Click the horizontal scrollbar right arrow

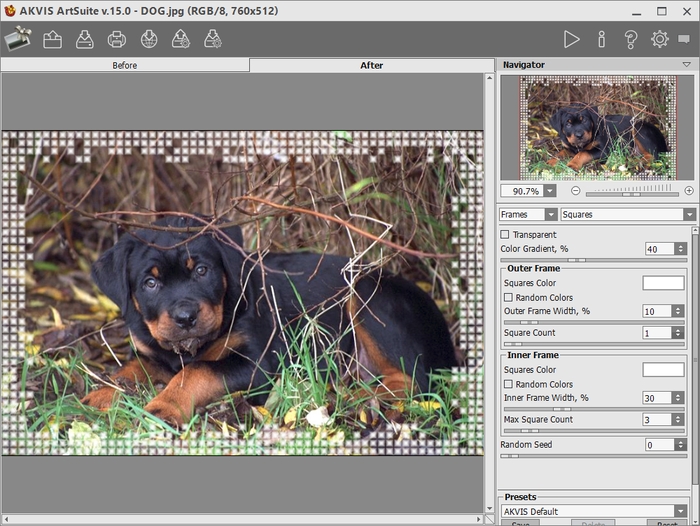[x=479, y=519]
